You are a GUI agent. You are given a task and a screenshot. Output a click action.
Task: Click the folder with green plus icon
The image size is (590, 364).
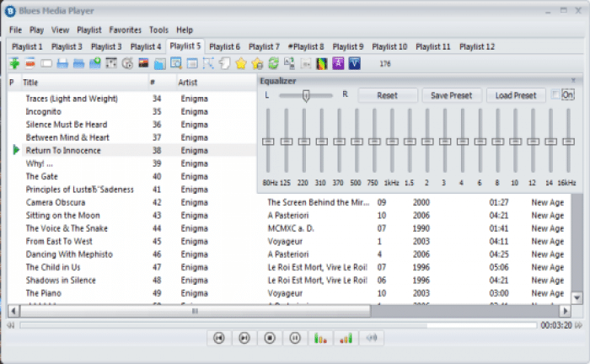(x=94, y=63)
